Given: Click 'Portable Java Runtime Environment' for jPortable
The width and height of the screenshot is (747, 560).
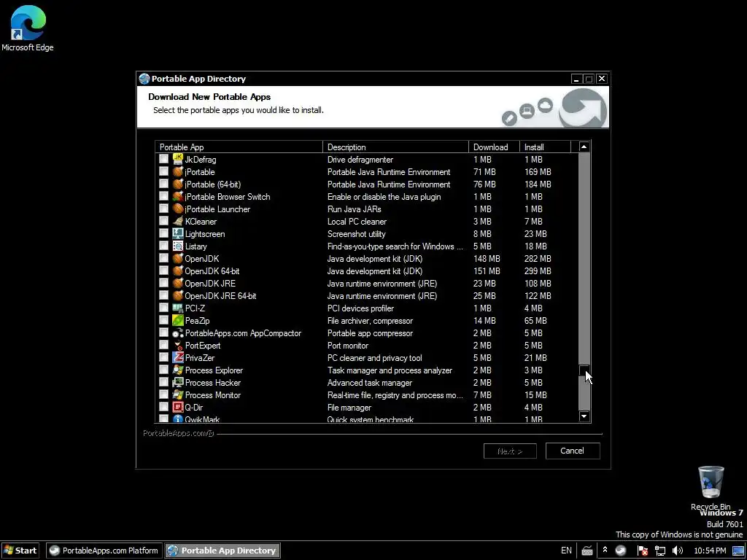Looking at the screenshot, I should click(x=389, y=172).
